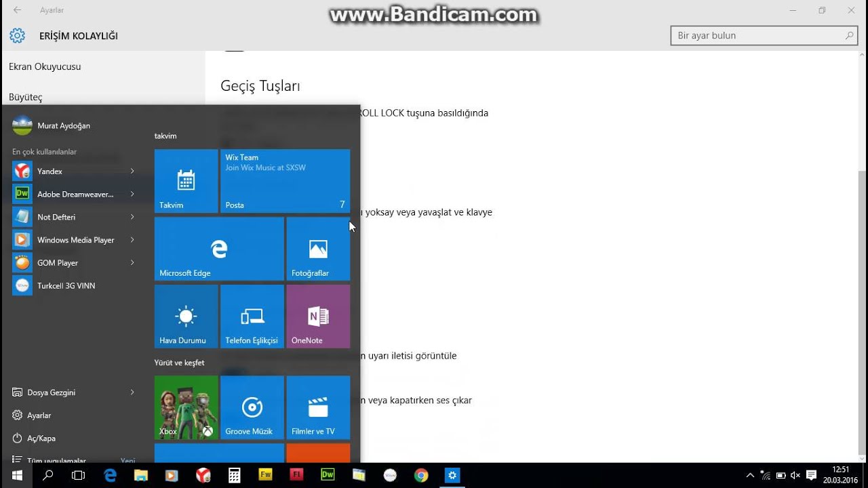Open taskbar search magnifier
Viewport: 868px width, 488px height.
pos(48,475)
